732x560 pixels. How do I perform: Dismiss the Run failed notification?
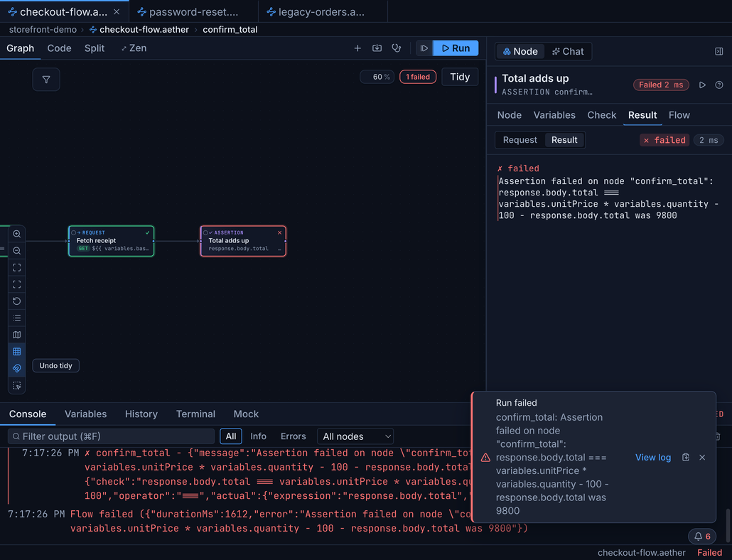click(x=702, y=458)
